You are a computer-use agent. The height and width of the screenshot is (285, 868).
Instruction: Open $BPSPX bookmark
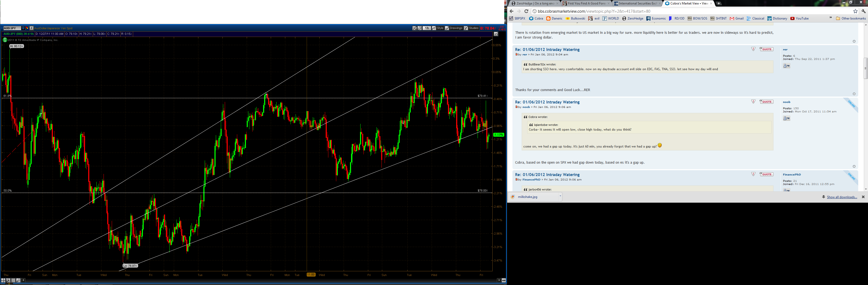517,18
